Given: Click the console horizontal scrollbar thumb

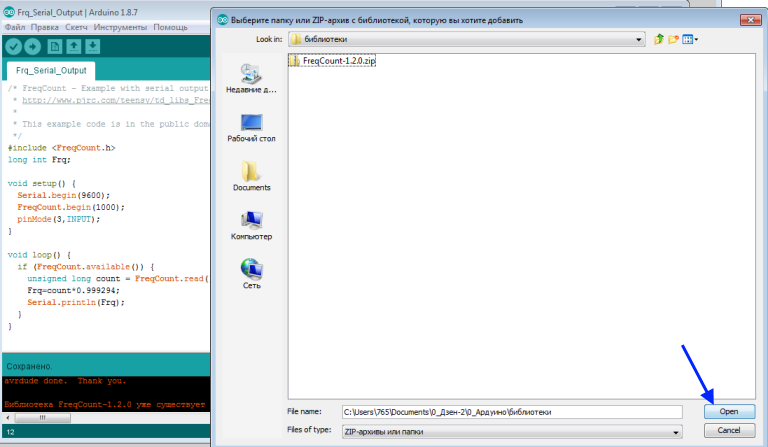Looking at the screenshot, I should [x=43, y=418].
